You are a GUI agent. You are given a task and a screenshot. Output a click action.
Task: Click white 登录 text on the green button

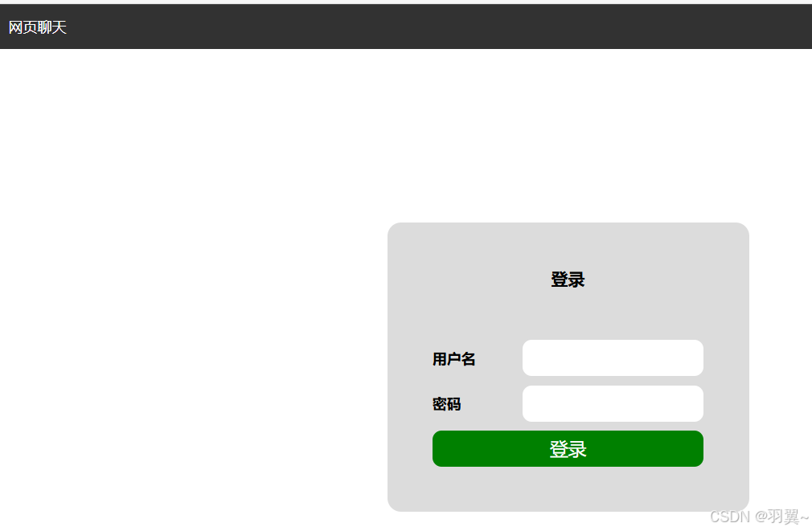pos(568,449)
